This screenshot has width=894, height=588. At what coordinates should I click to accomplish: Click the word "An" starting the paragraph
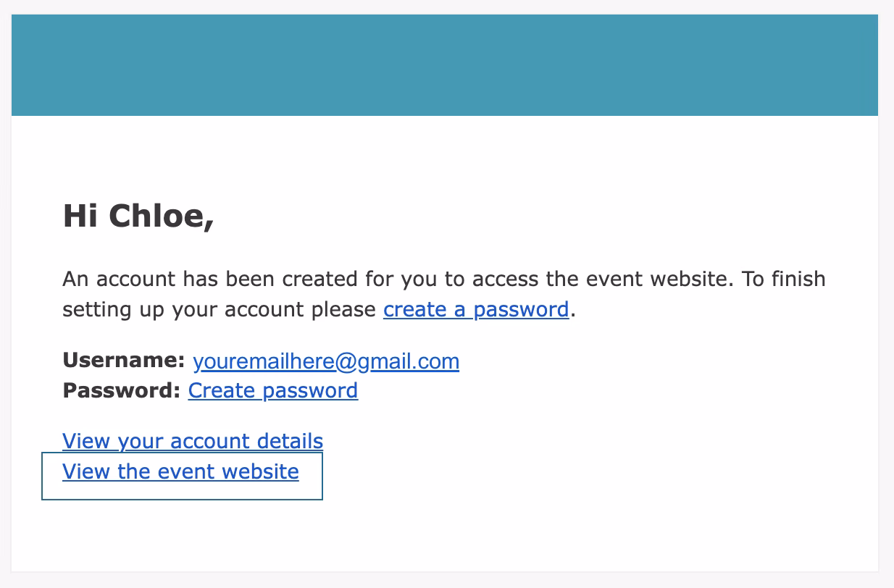(x=75, y=279)
